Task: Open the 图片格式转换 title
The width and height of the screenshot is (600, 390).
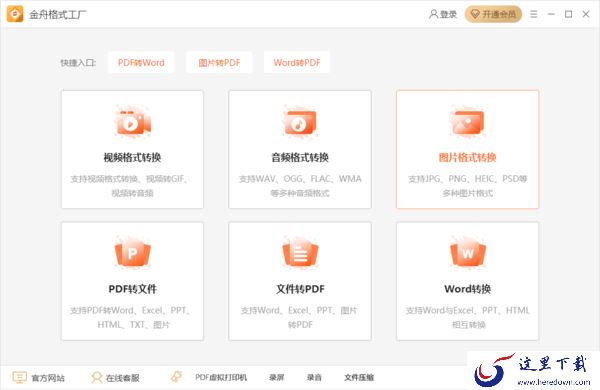Action: pyautogui.click(x=467, y=157)
